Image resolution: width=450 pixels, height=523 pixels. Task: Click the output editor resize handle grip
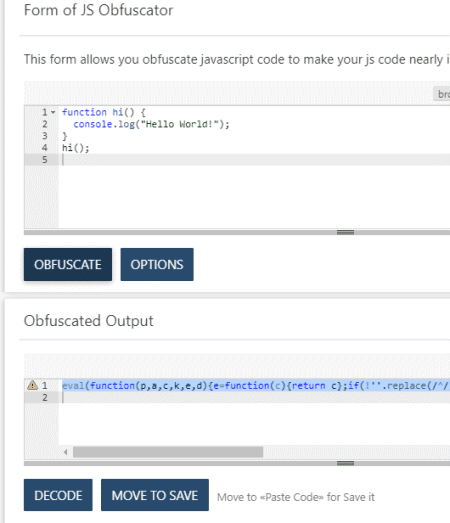[x=345, y=463]
